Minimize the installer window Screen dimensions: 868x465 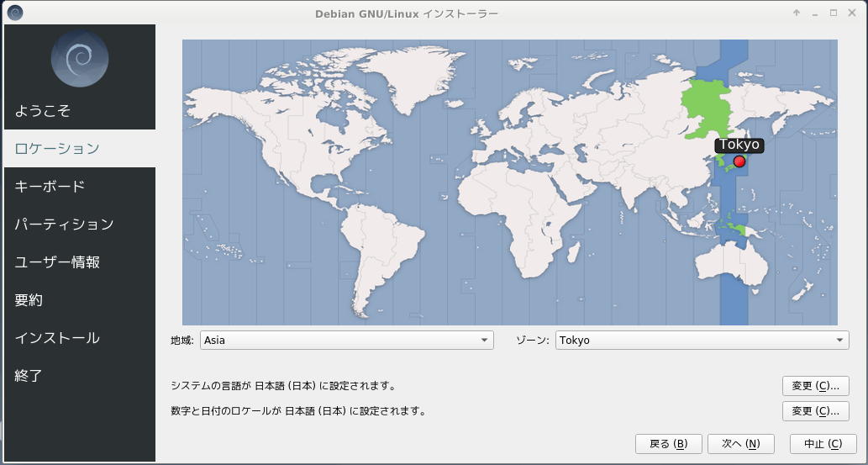[x=815, y=13]
